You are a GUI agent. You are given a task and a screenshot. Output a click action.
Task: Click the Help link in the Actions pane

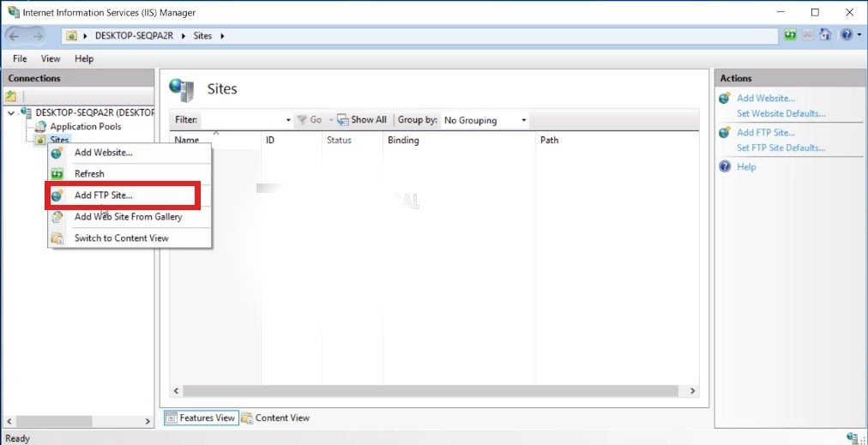[746, 167]
